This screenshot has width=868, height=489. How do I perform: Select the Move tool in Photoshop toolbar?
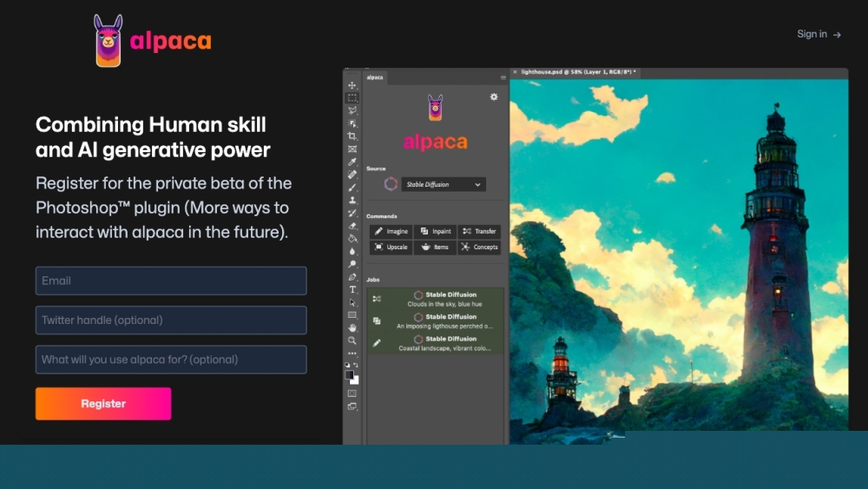[352, 85]
